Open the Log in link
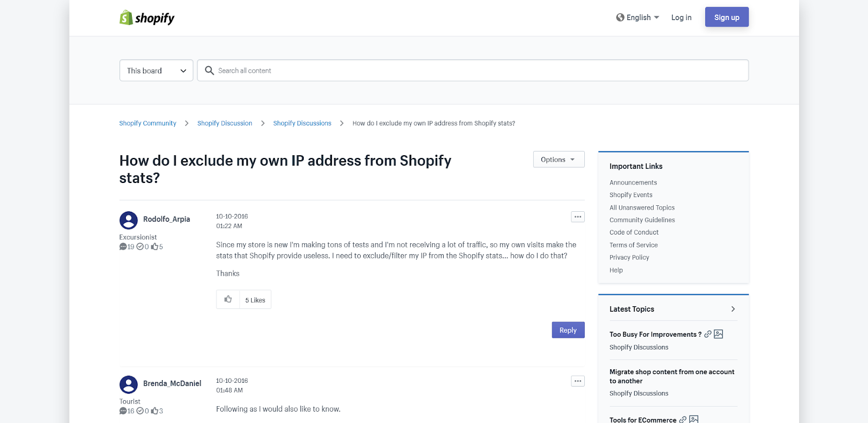868x423 pixels. [x=681, y=17]
